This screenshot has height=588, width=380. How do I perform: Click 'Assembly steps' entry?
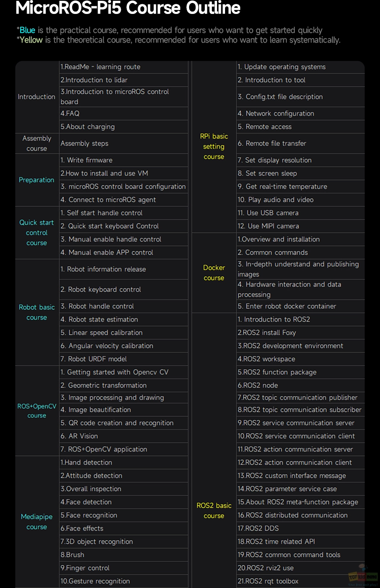[x=124, y=144]
